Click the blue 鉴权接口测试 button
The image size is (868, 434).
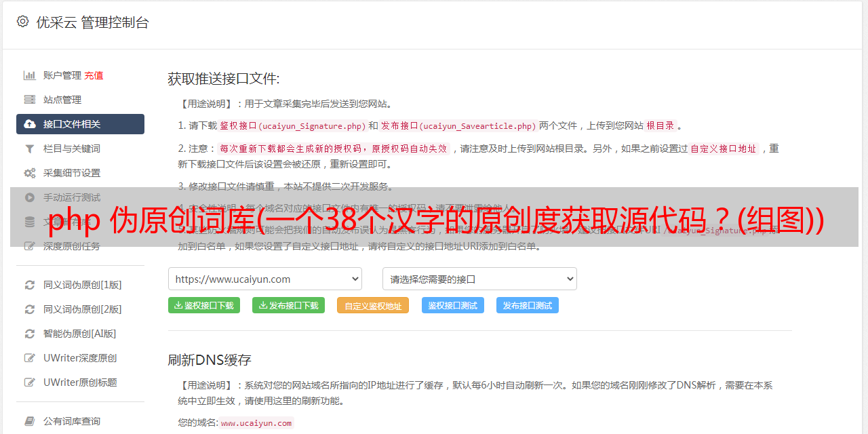[x=453, y=305]
